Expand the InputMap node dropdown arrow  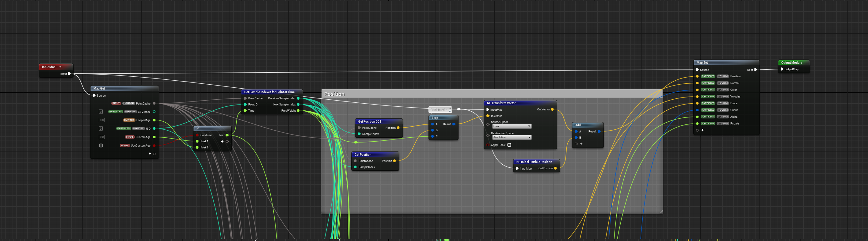pos(60,67)
